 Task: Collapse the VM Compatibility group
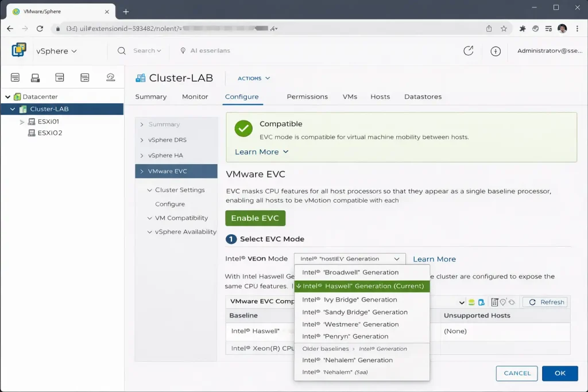[x=150, y=218]
